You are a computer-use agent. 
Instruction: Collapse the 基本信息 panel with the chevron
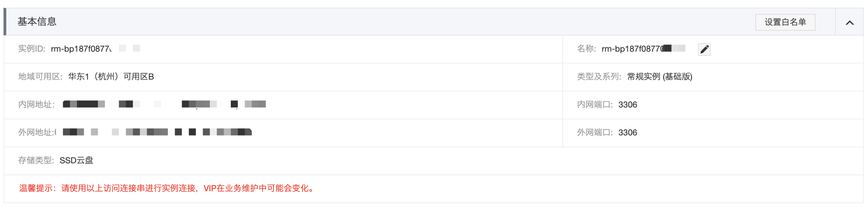pos(849,23)
